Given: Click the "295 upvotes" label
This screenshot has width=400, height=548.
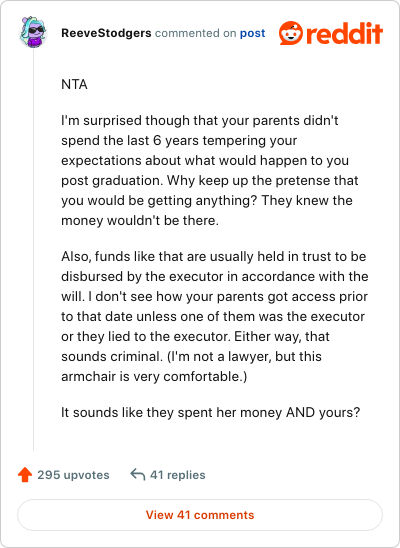Looking at the screenshot, I should (x=73, y=475).
